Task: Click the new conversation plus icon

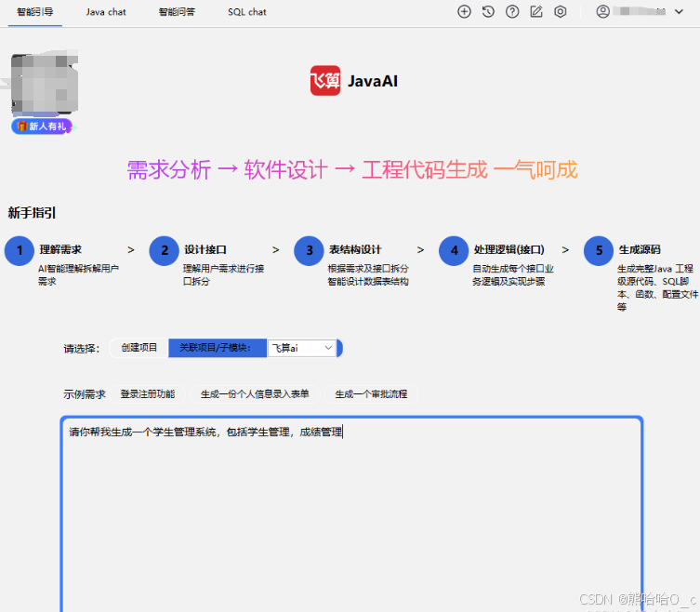Action: tap(464, 11)
